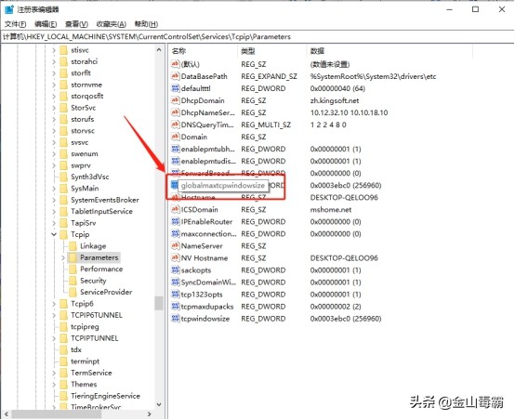Click the horizontal scroll left arrow
The height and width of the screenshot is (420, 515).
coord(6,414)
